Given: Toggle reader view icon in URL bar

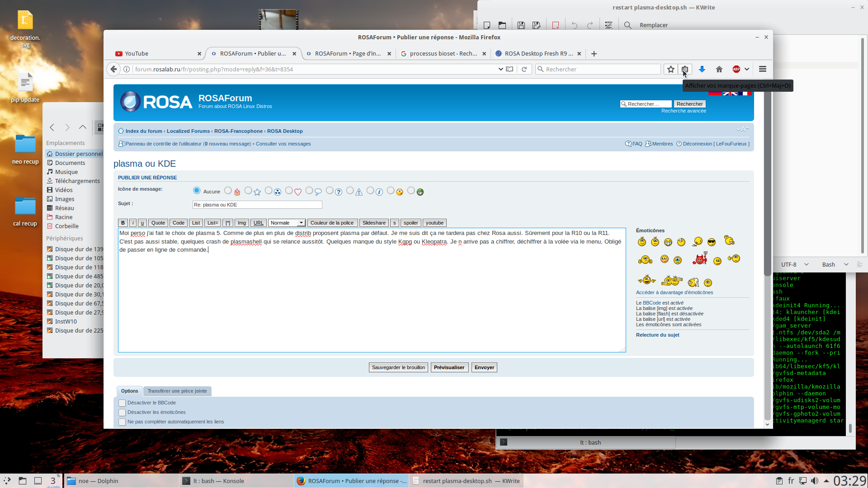Looking at the screenshot, I should pos(509,69).
